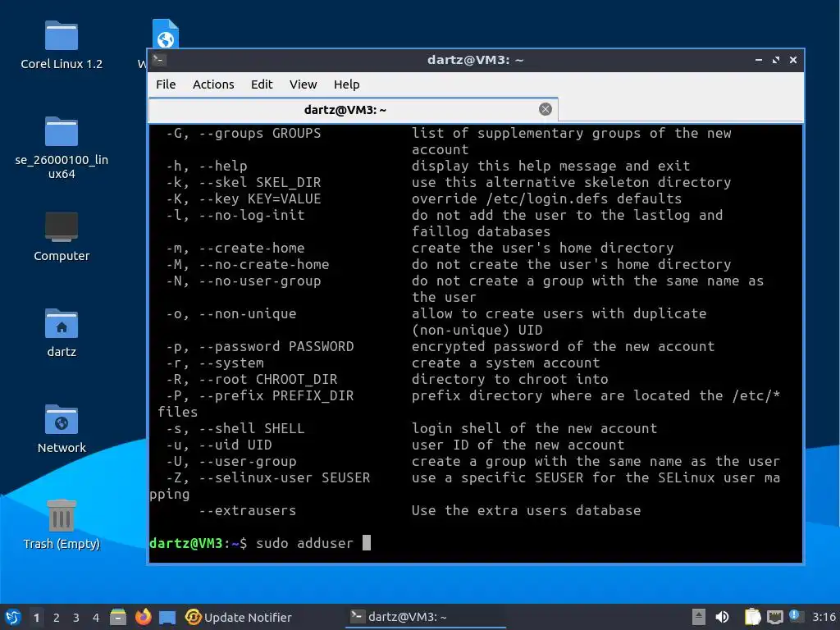Click the show desktop icon in the panel
The height and width of the screenshot is (630, 840).
(167, 617)
